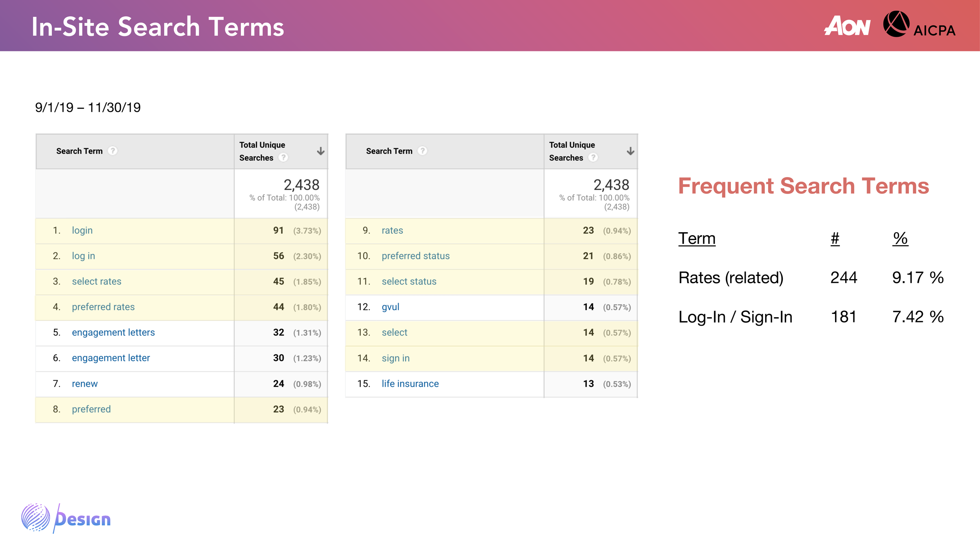This screenshot has width=980, height=551.
Task: Click the 'sign in' search term
Action: point(395,358)
